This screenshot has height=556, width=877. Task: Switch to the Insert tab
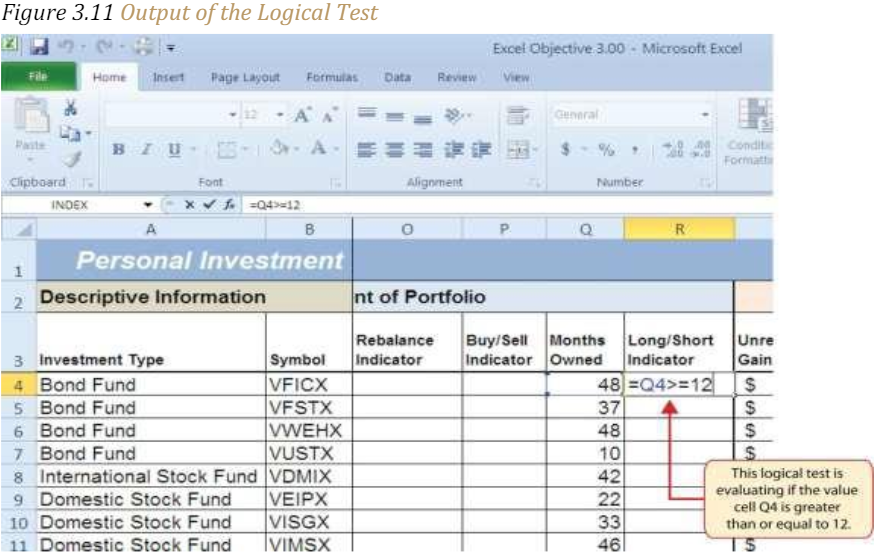tap(168, 77)
